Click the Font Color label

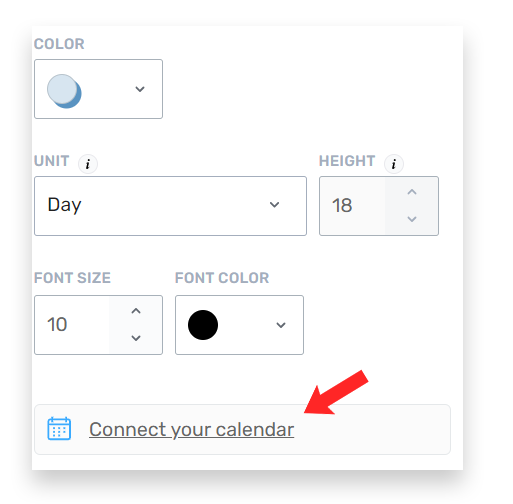click(x=222, y=278)
